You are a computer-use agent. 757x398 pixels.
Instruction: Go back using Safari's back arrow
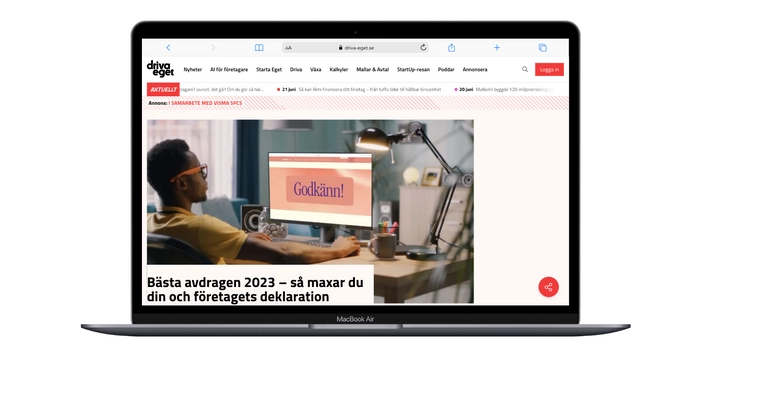pyautogui.click(x=168, y=47)
